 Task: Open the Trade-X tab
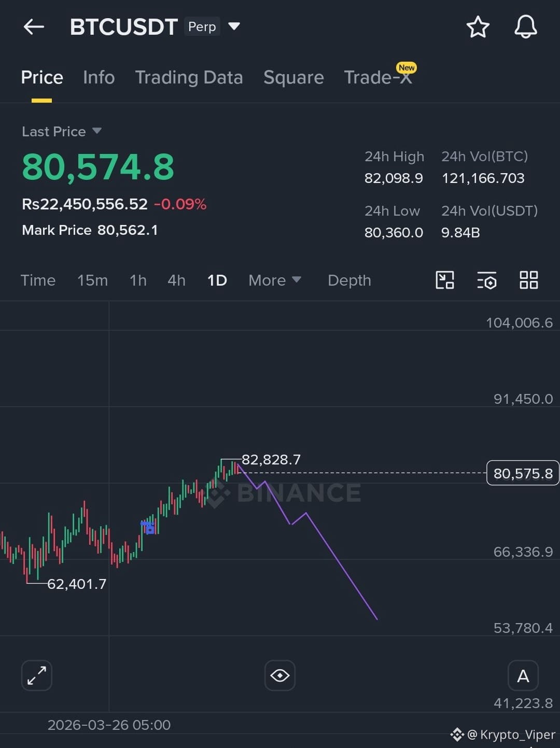tap(379, 77)
